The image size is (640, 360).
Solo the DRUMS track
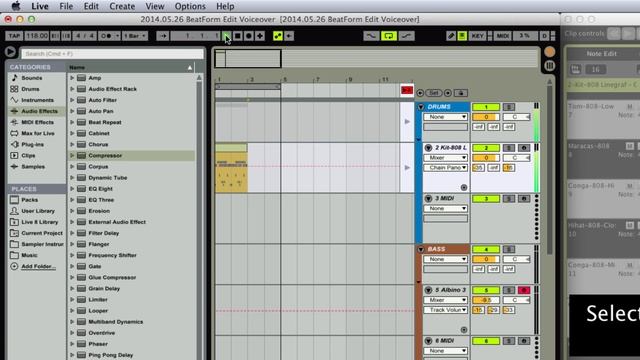pos(509,107)
